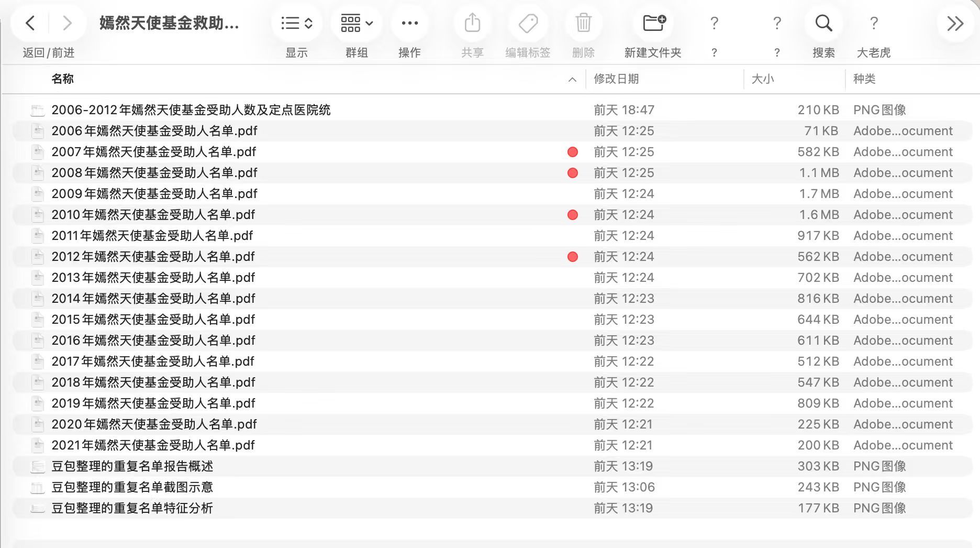Expand the toolbar overflow double-chevron
Image resolution: width=980 pixels, height=548 pixels.
(955, 23)
